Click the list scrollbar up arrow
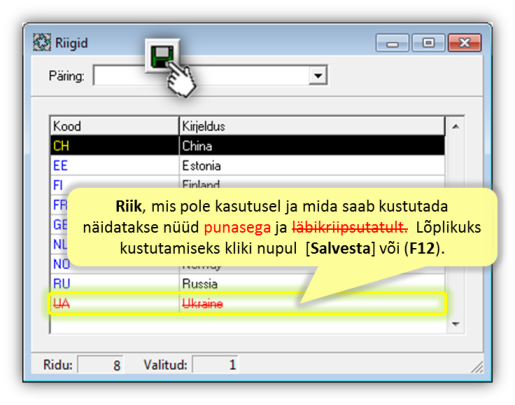515x405 pixels. [455, 126]
